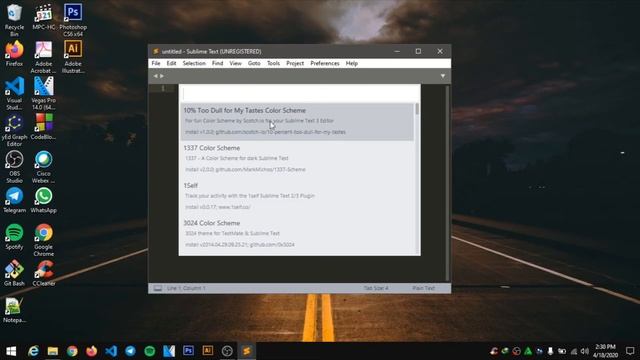Click Line 1, Column 1 status text
Image resolution: width=640 pixels, height=360 pixels.
click(x=186, y=288)
